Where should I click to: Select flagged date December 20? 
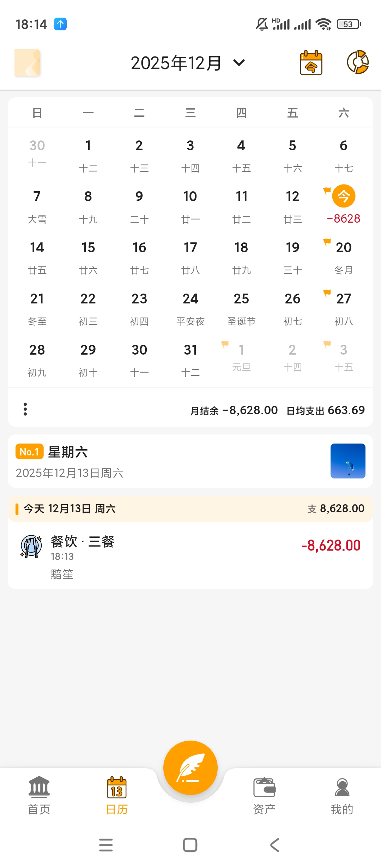[x=344, y=256]
